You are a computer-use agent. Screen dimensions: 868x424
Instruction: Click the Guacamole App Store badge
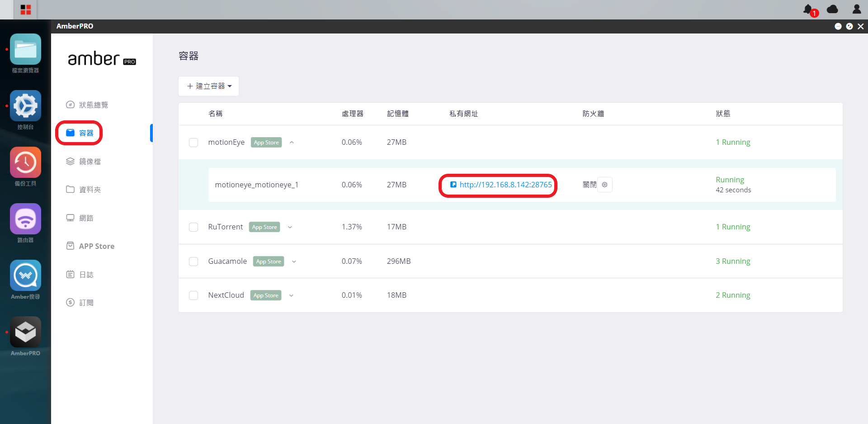[x=269, y=262]
